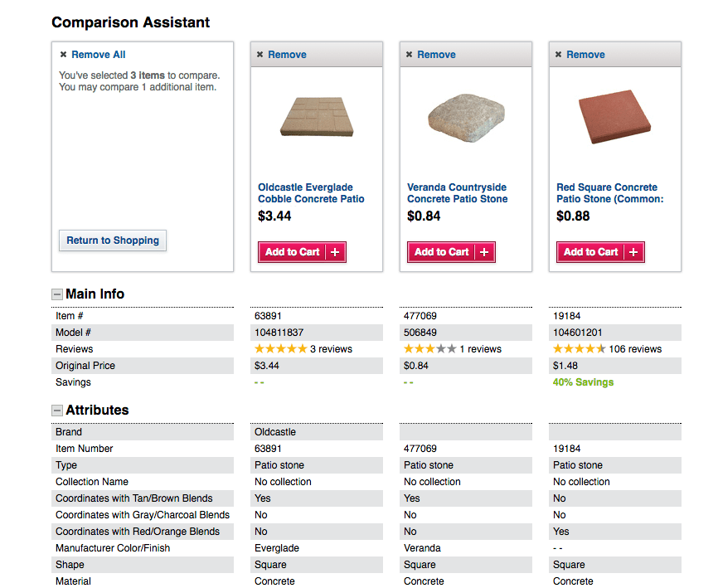Click the Remove All link

coord(99,55)
